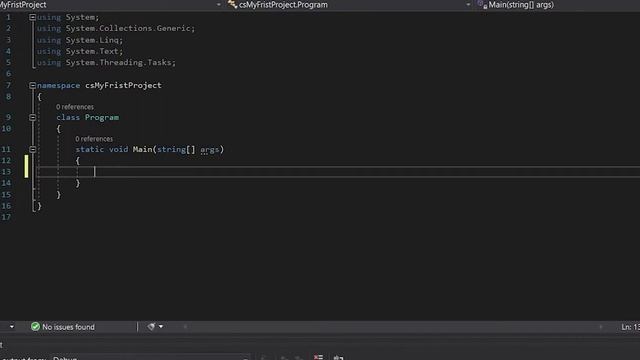Image resolution: width=640 pixels, height=360 pixels.
Task: Collapse the Program class block
Action: (x=32, y=118)
